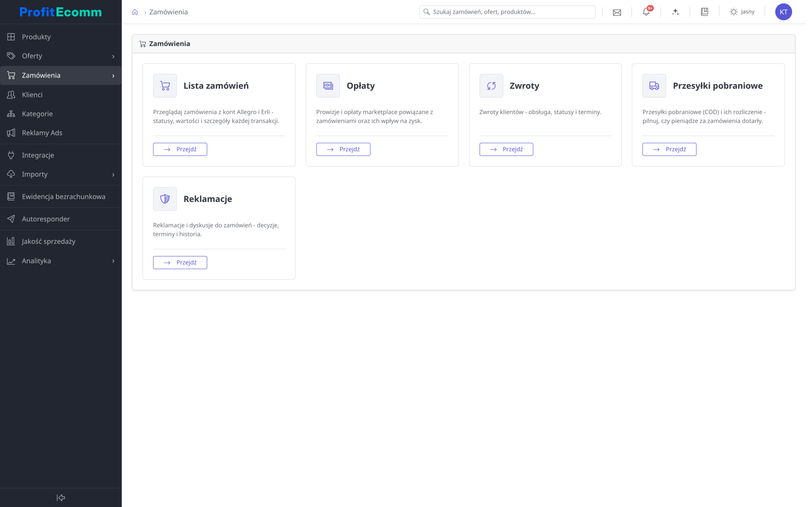Expand the Oferty submenu chevron
The width and height of the screenshot is (812, 507).
114,56
